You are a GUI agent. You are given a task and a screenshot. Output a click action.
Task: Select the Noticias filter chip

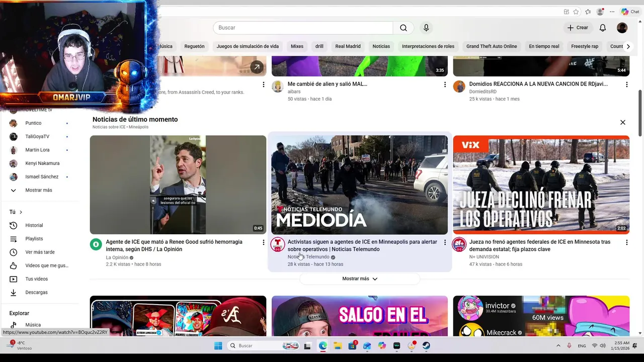coord(381,46)
